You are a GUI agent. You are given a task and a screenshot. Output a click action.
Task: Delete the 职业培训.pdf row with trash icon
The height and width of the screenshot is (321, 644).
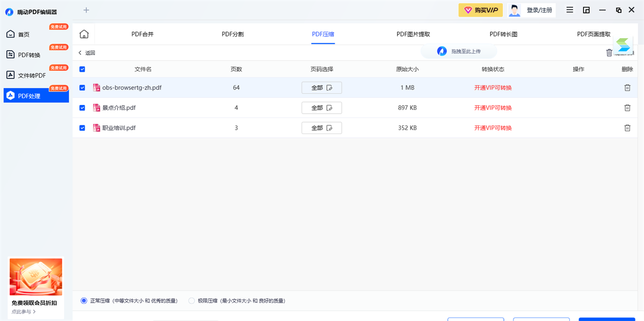[x=627, y=128]
